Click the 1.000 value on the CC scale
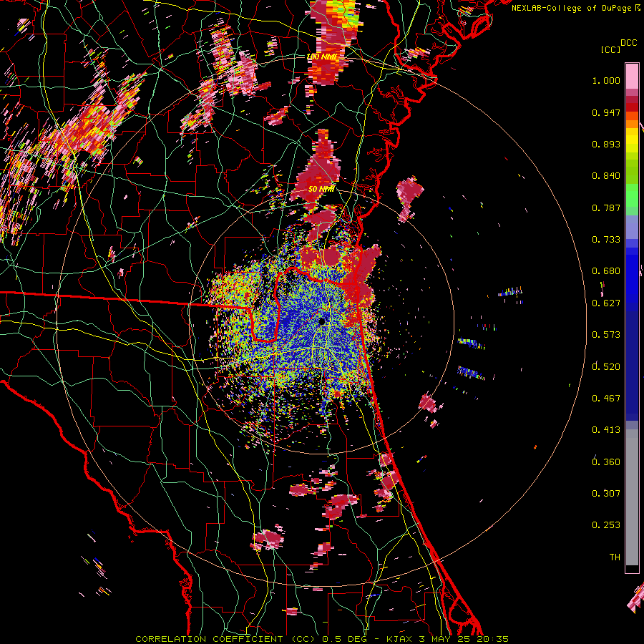Image resolution: width=644 pixels, height=644 pixels. click(606, 80)
